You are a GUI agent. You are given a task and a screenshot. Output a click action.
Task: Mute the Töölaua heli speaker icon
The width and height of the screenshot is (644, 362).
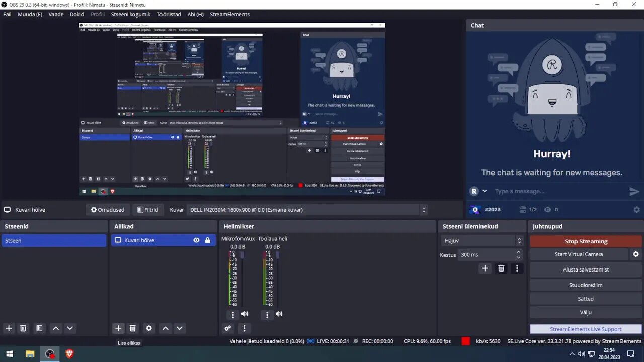click(x=279, y=314)
